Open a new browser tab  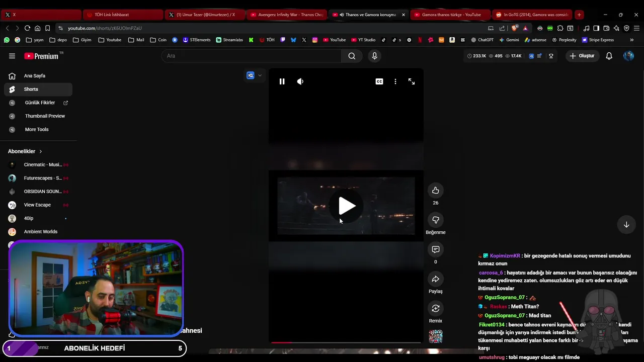point(579,15)
